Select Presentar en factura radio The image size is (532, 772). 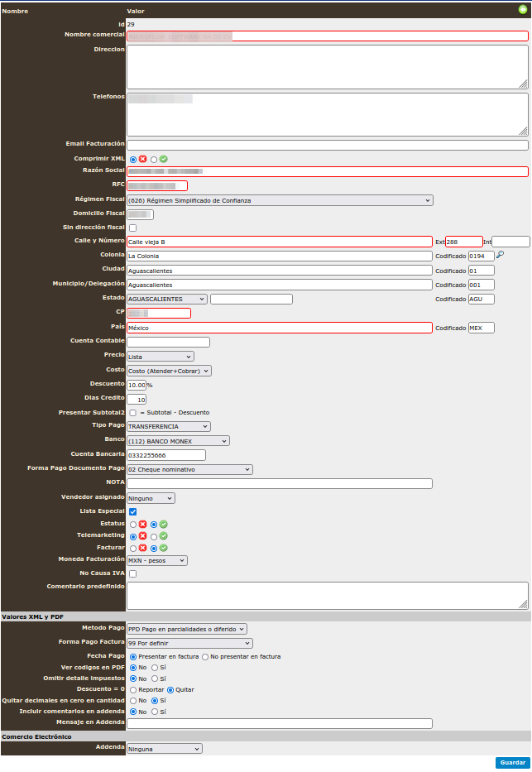[x=133, y=657]
